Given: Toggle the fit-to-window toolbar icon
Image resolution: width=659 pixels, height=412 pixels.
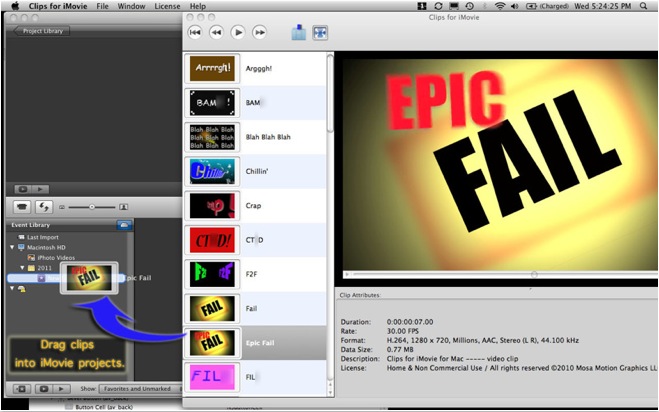Looking at the screenshot, I should [x=320, y=33].
